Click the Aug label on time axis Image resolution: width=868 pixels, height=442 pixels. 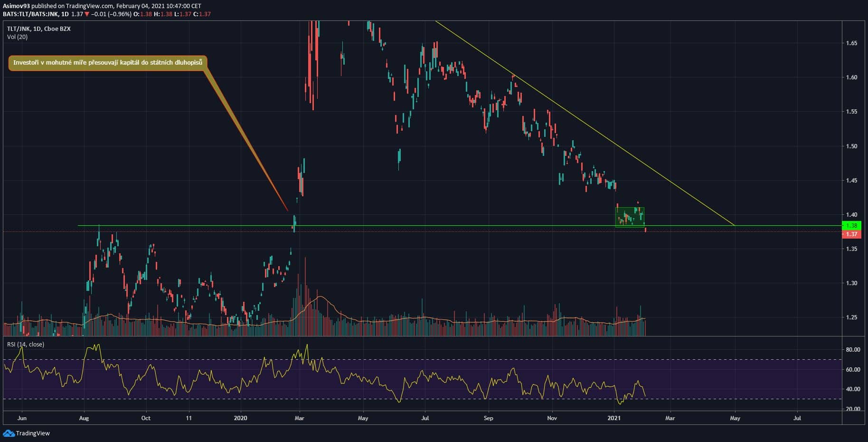[x=84, y=418]
